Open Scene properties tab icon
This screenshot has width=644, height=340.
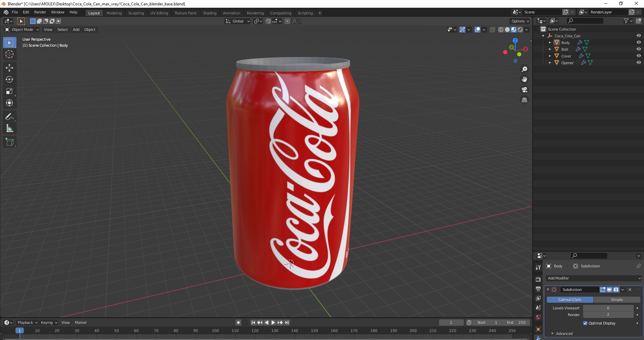click(x=538, y=308)
